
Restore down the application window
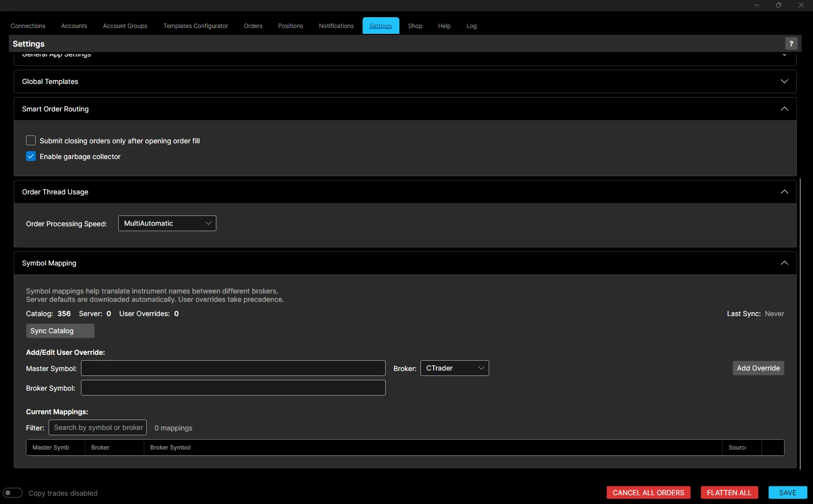click(779, 5)
